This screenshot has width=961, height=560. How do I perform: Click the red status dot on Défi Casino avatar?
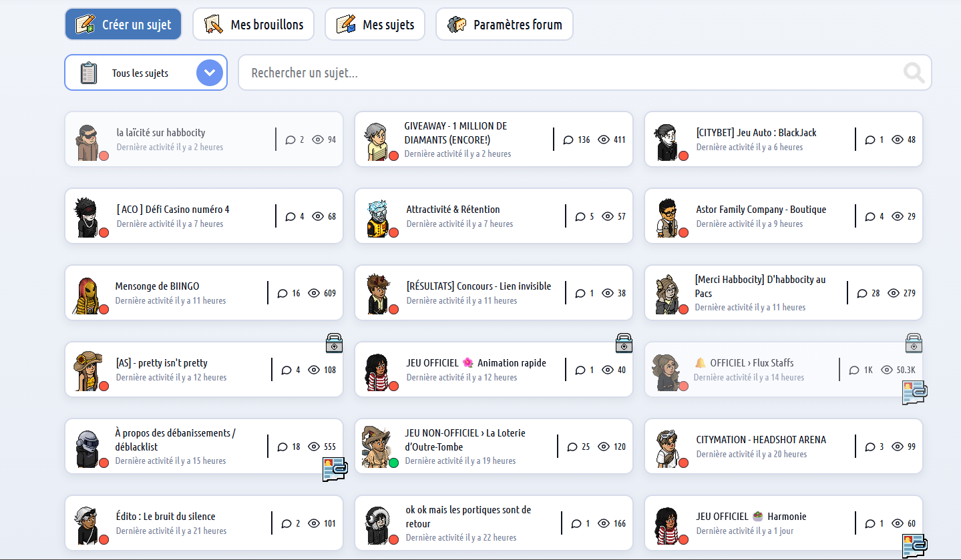point(104,232)
